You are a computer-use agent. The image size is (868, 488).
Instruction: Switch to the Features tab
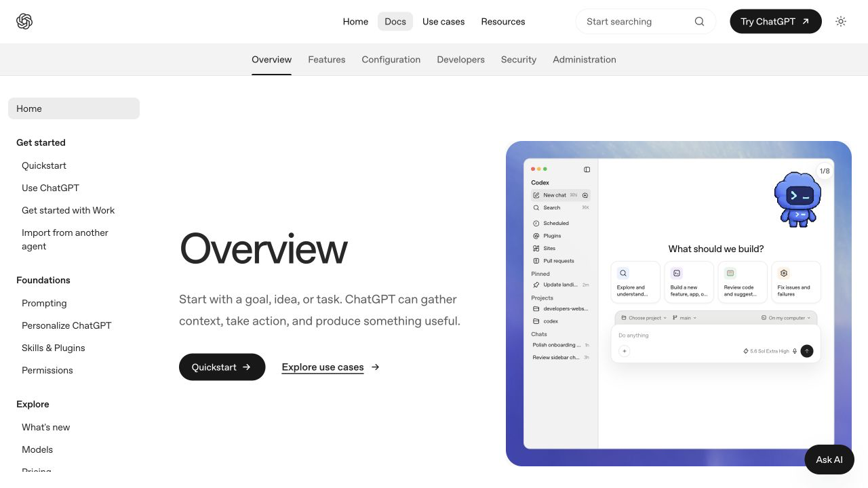click(327, 60)
